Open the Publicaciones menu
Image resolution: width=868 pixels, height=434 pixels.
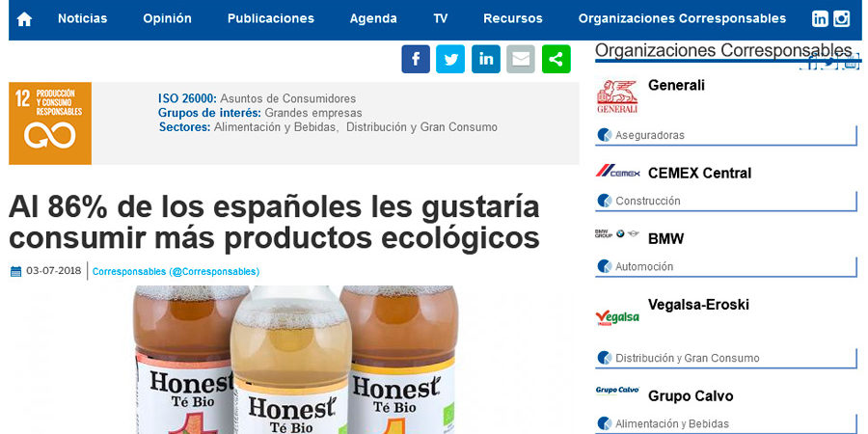pyautogui.click(x=271, y=19)
